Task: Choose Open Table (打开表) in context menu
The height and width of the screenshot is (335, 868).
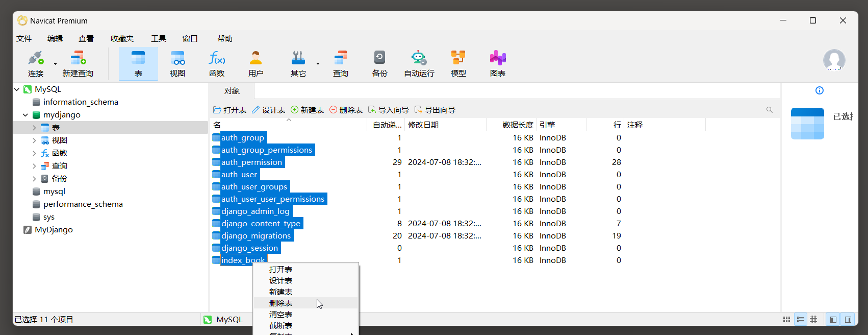Action: pos(306,269)
